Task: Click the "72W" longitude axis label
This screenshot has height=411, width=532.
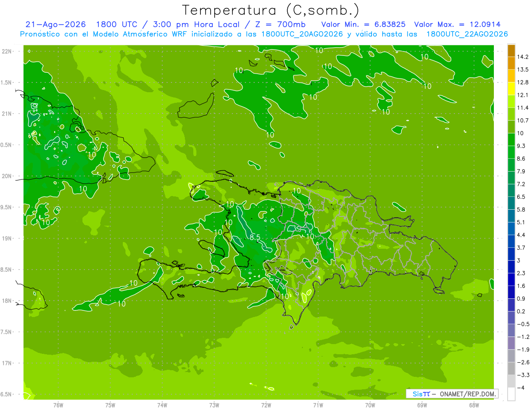Action: pos(266,405)
